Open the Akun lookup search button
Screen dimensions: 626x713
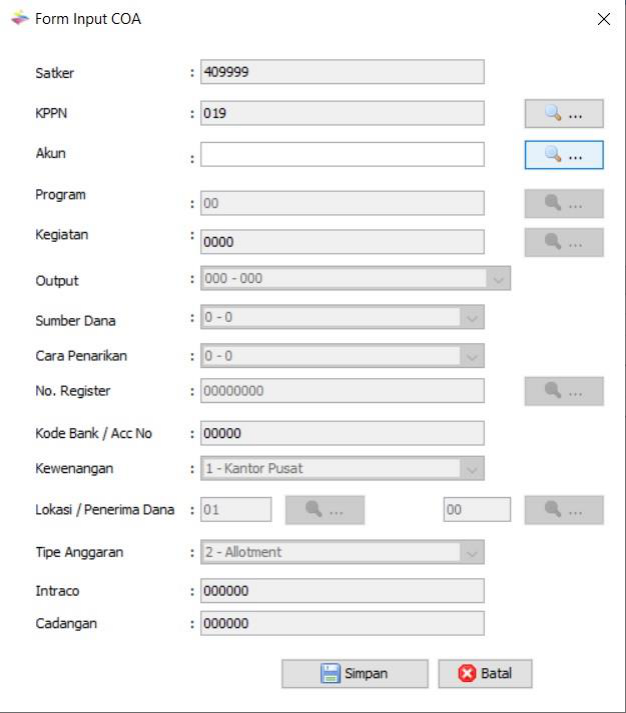point(564,155)
